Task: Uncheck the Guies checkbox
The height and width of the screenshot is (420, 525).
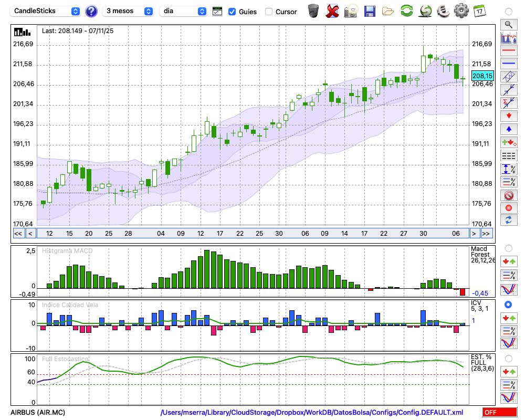Action: [232, 12]
